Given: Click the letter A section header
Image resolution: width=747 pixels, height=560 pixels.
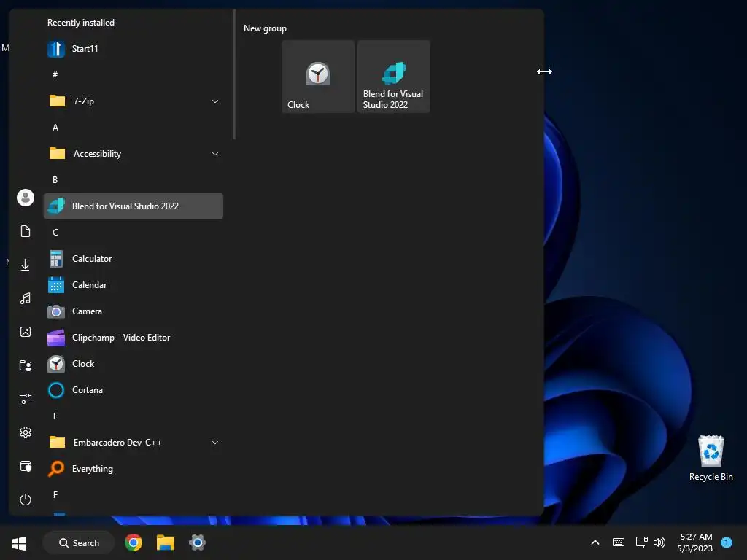Looking at the screenshot, I should pos(55,127).
